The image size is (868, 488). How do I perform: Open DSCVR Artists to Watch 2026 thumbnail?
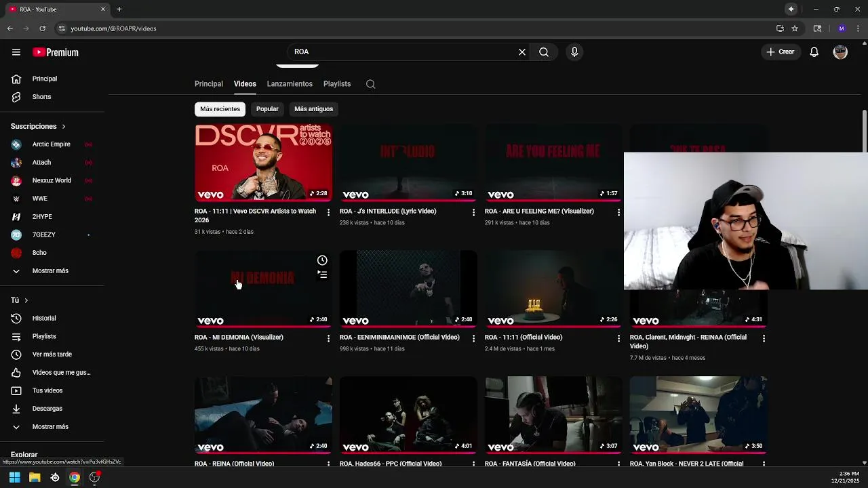tap(264, 163)
